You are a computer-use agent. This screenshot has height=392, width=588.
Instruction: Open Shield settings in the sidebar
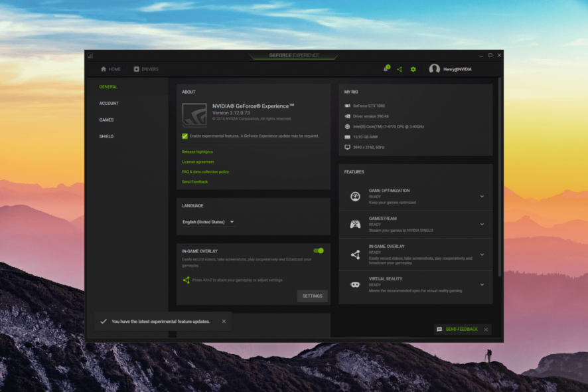[x=106, y=136]
